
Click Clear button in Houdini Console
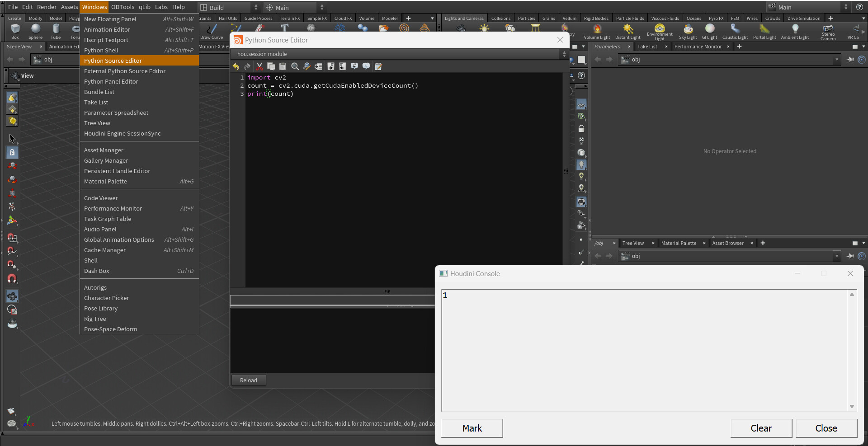click(761, 428)
